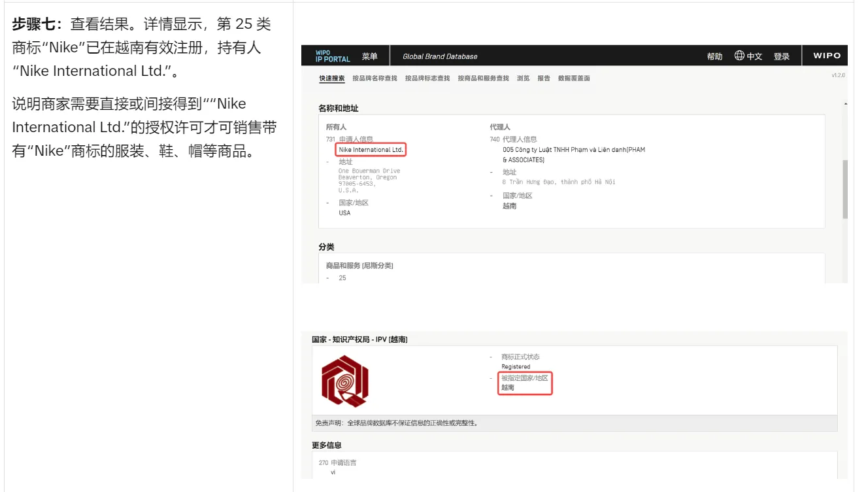The width and height of the screenshot is (868, 492).
Task: Select the 申请语言 value vi
Action: tap(333, 472)
